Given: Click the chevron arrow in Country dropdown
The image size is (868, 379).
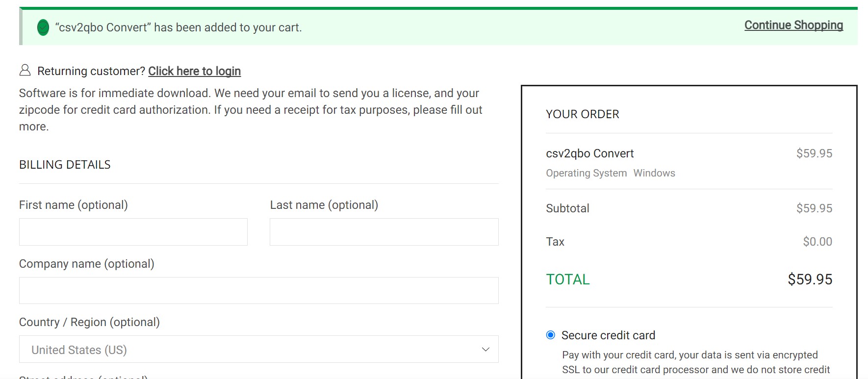Looking at the screenshot, I should point(485,350).
